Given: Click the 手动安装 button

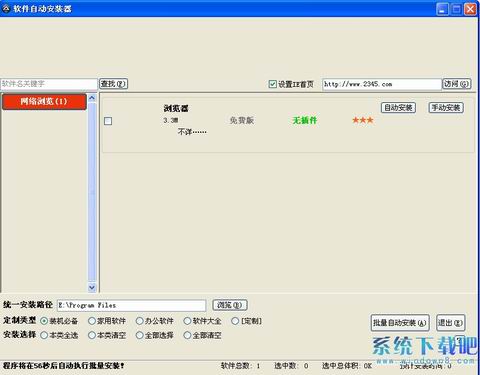Looking at the screenshot, I should point(446,108).
